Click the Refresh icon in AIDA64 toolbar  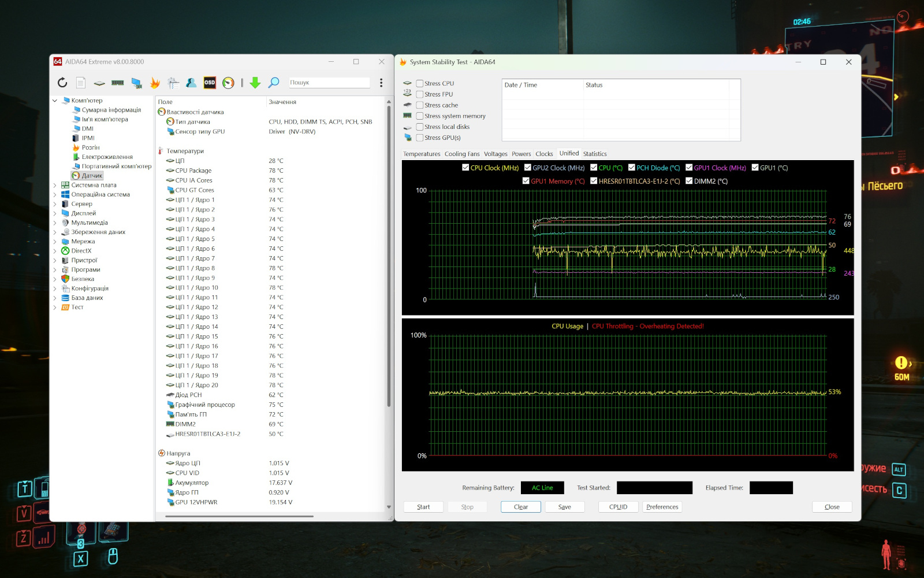(x=62, y=83)
